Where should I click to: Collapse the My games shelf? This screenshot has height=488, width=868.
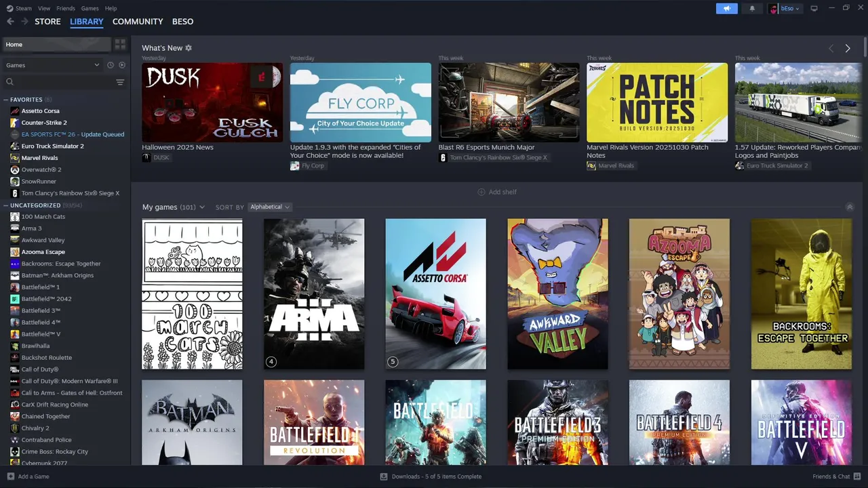(x=850, y=207)
